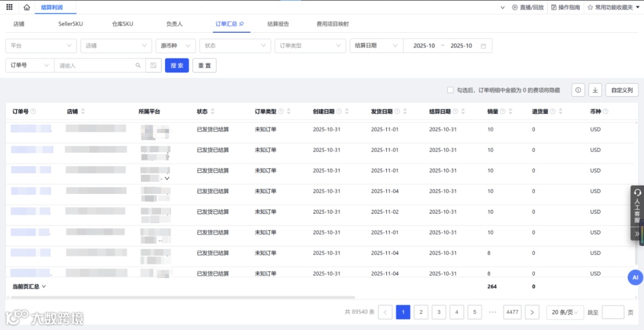This screenshot has width=644, height=330.
Task: Click current page 1 button
Action: pyautogui.click(x=403, y=312)
